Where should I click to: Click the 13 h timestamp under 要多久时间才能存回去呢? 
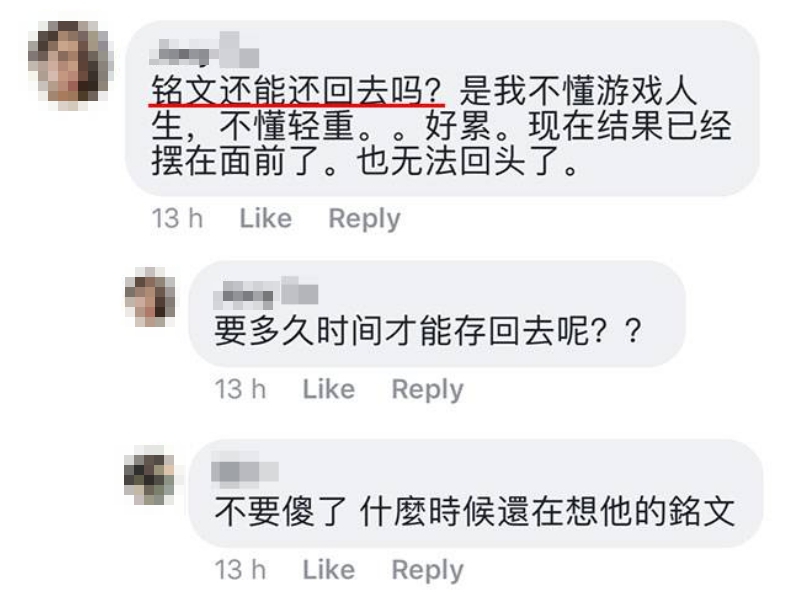point(240,389)
